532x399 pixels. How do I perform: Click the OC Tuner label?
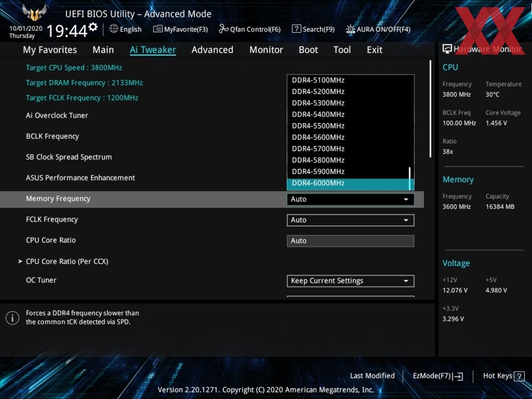click(x=41, y=280)
